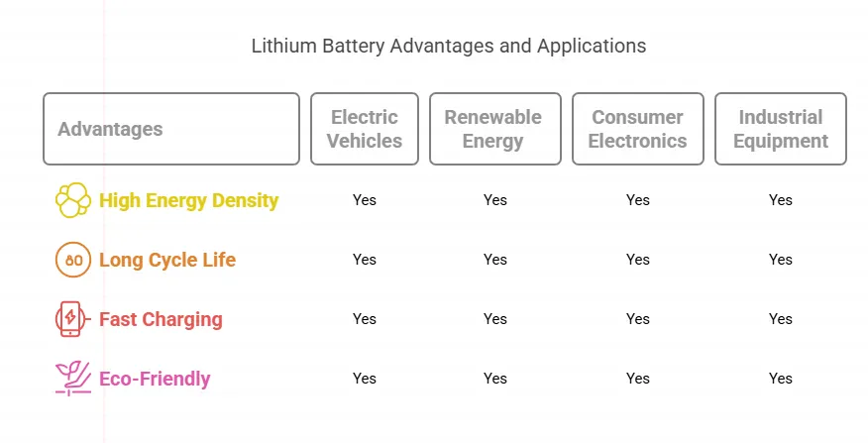This screenshot has height=443, width=868.
Task: Select the Renewable Energy column header
Action: (x=494, y=129)
